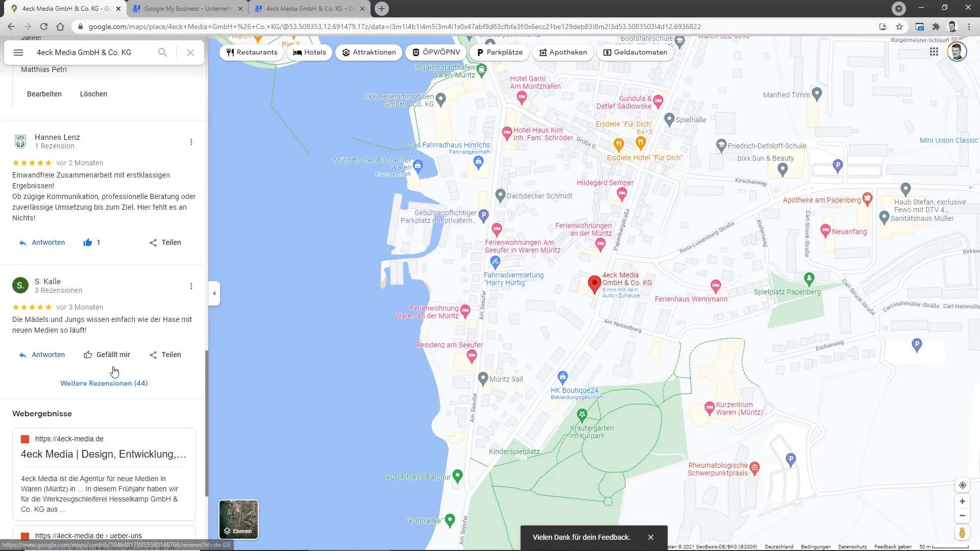The height and width of the screenshot is (551, 980).
Task: Open Chrome three-dot menu
Action: 969,27
